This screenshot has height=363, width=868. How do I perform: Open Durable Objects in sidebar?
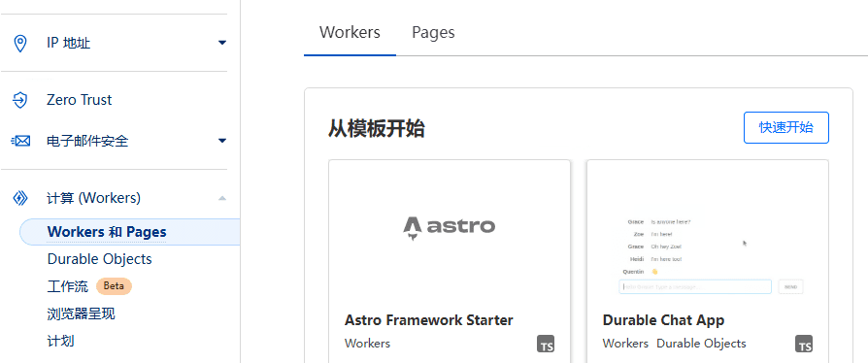[x=100, y=259]
